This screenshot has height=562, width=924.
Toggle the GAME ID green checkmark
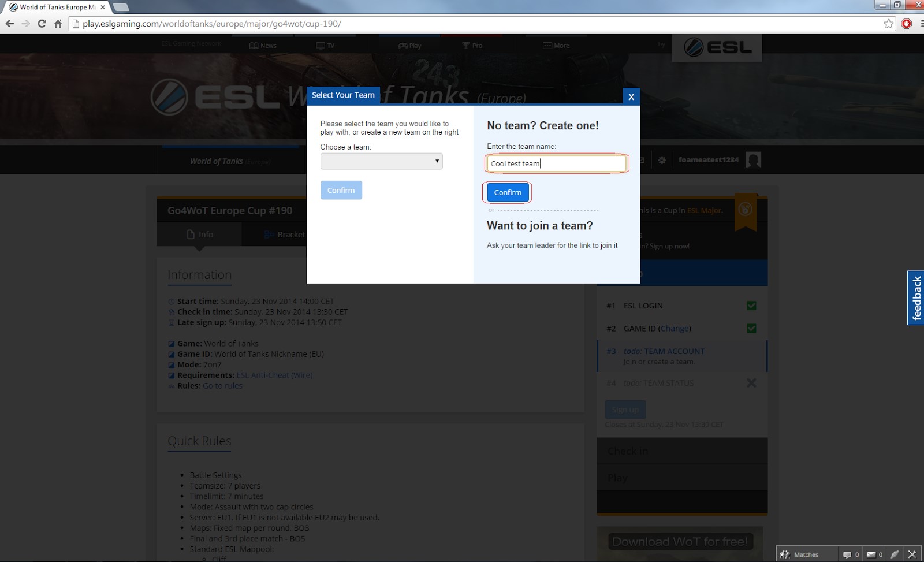click(751, 328)
